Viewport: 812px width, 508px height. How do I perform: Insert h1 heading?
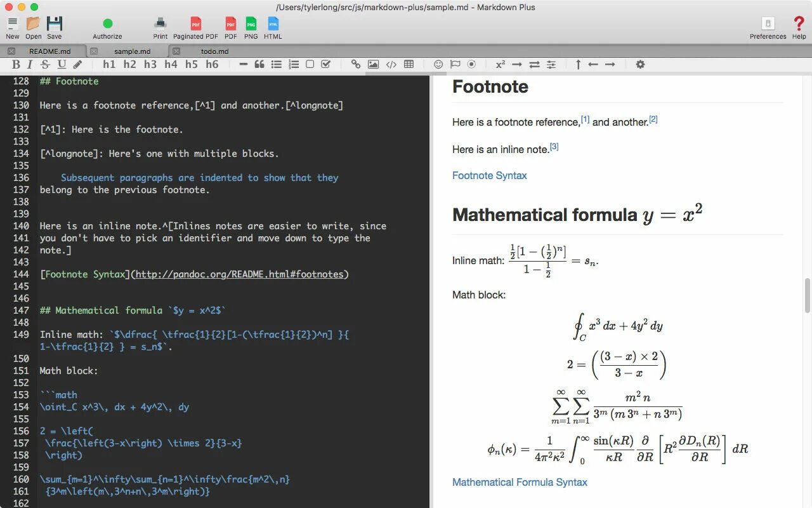pyautogui.click(x=109, y=64)
